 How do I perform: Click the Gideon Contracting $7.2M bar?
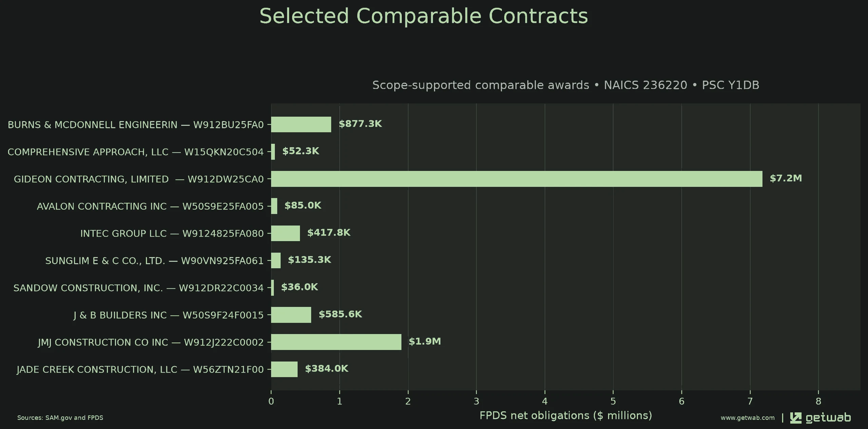[x=516, y=179]
